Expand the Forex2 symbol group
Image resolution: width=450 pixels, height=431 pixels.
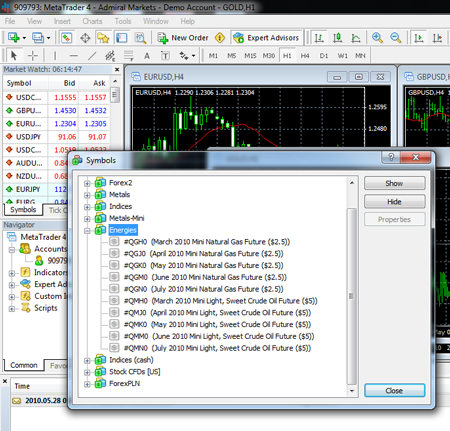[x=87, y=183]
